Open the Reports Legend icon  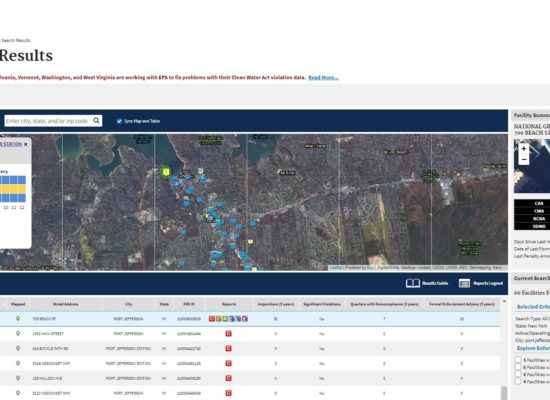(464, 283)
